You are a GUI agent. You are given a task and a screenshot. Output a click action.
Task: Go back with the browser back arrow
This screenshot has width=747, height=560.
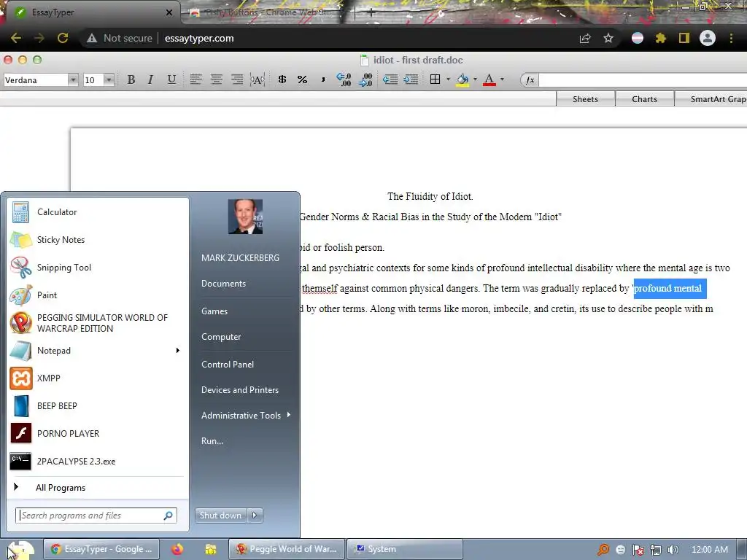[x=16, y=38]
